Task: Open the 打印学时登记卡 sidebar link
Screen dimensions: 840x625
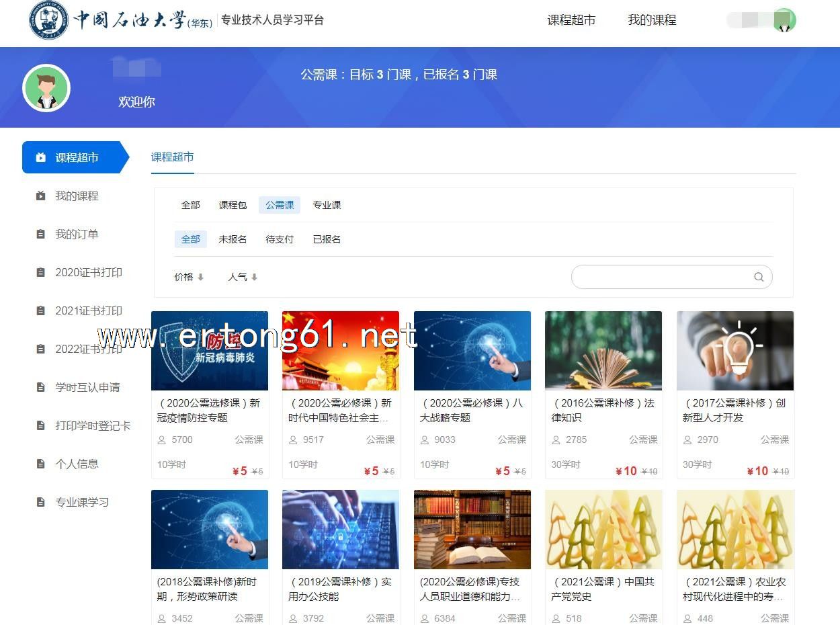Action: coord(93,425)
